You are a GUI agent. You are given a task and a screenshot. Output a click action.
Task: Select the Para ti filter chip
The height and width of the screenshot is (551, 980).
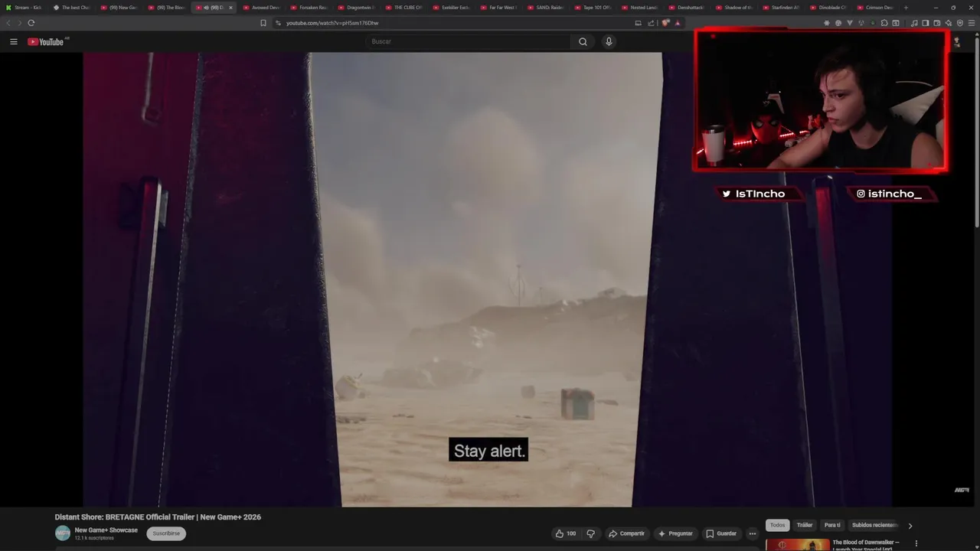832,525
